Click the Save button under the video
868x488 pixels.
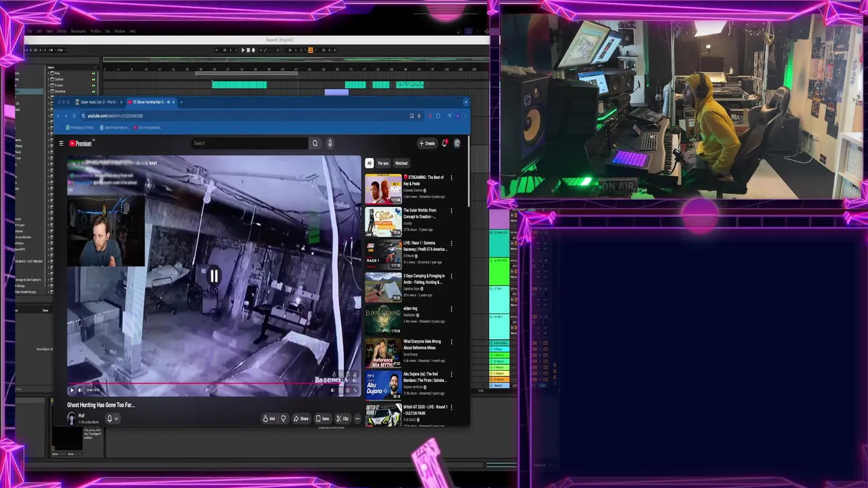tap(323, 418)
